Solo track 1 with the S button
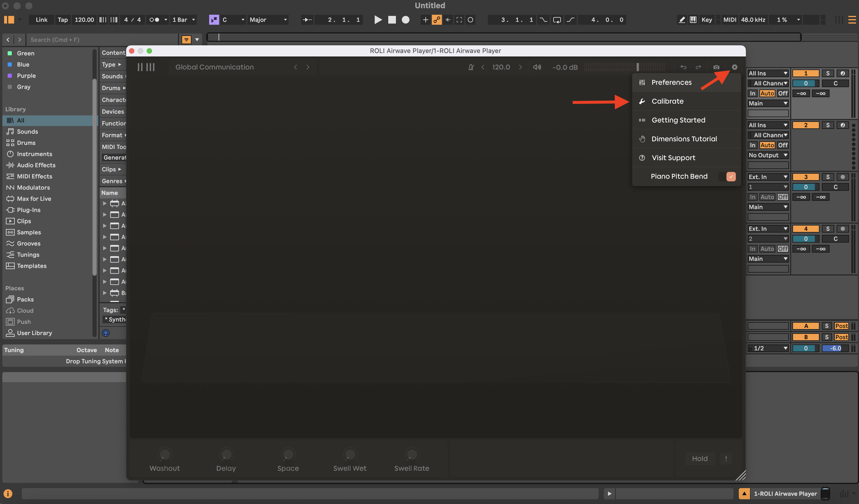859x504 pixels. [x=828, y=73]
